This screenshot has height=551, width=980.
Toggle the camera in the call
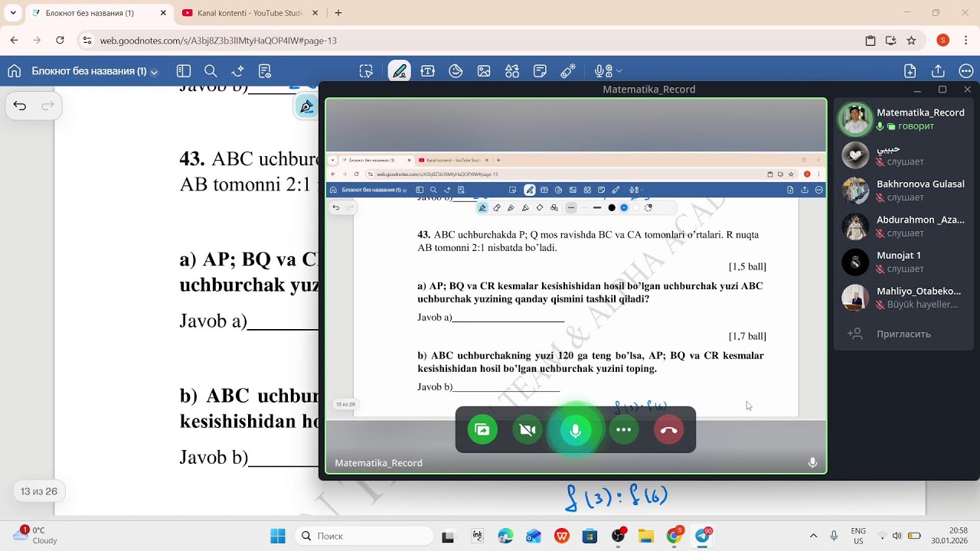pos(527,430)
